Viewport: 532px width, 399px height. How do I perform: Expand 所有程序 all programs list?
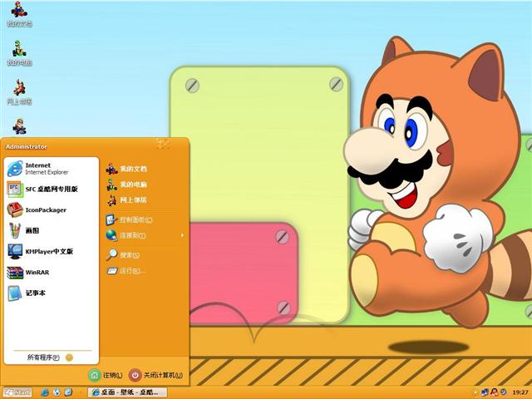click(x=50, y=357)
